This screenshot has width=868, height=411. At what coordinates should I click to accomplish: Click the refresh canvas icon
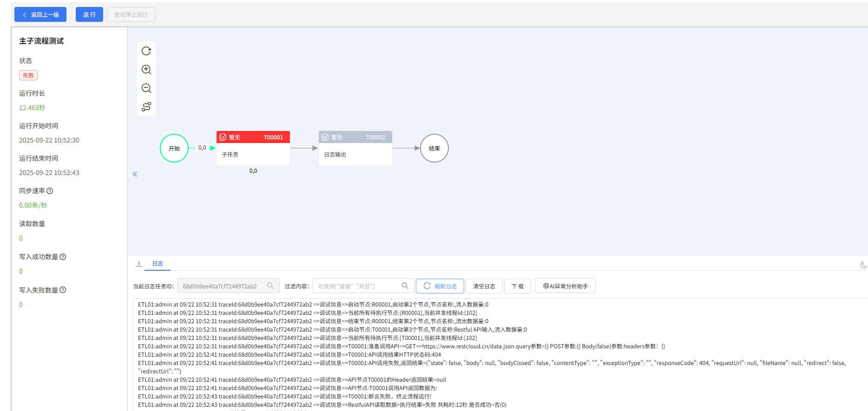(x=146, y=51)
